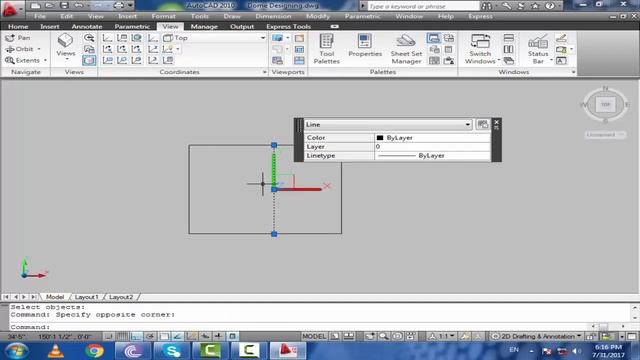
Task: Click the ViewCube TOP face
Action: point(605,104)
